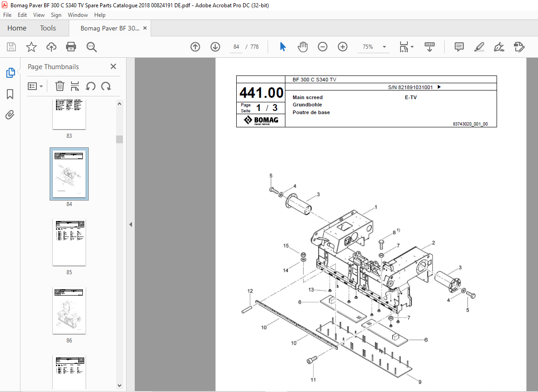Open the Window menu
The image size is (538, 392).
(x=77, y=15)
